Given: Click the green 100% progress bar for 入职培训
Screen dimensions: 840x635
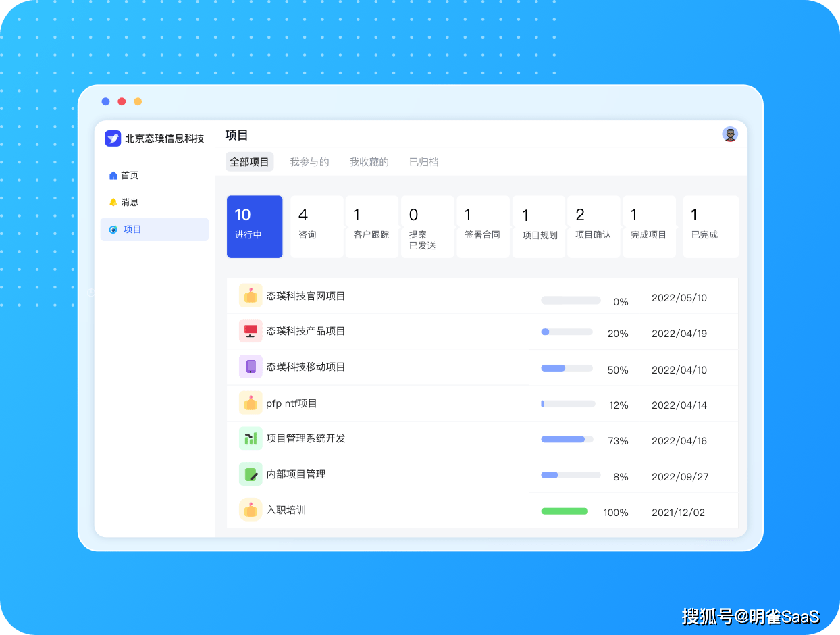Looking at the screenshot, I should click(x=565, y=511).
